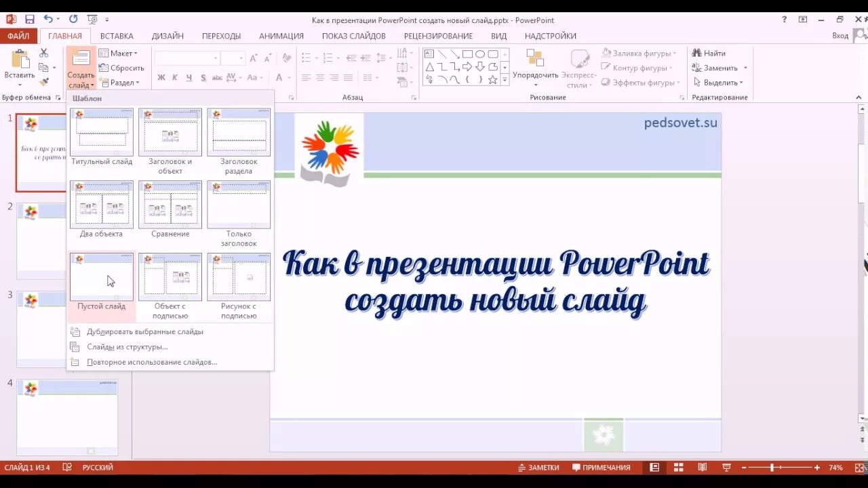868x488 pixels.
Task: Cut selection with the scissors icon
Action: [44, 53]
